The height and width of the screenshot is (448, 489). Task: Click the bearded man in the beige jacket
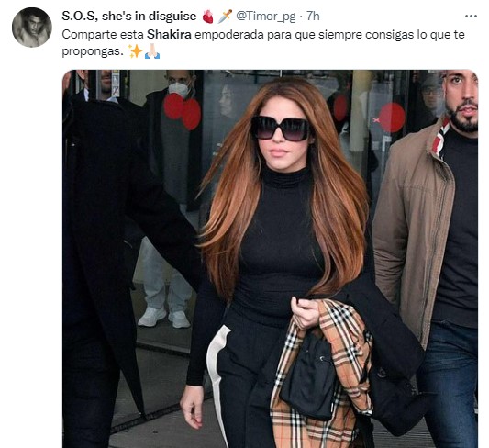click(430, 250)
